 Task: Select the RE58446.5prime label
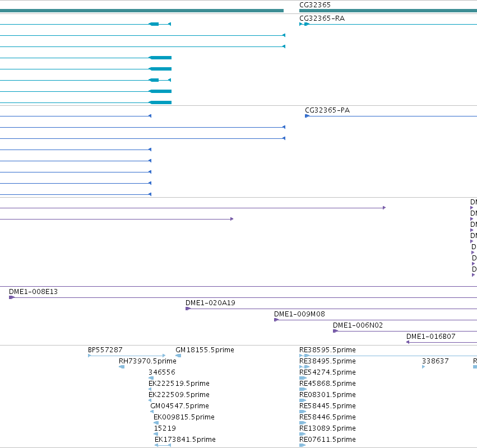pyautogui.click(x=327, y=417)
